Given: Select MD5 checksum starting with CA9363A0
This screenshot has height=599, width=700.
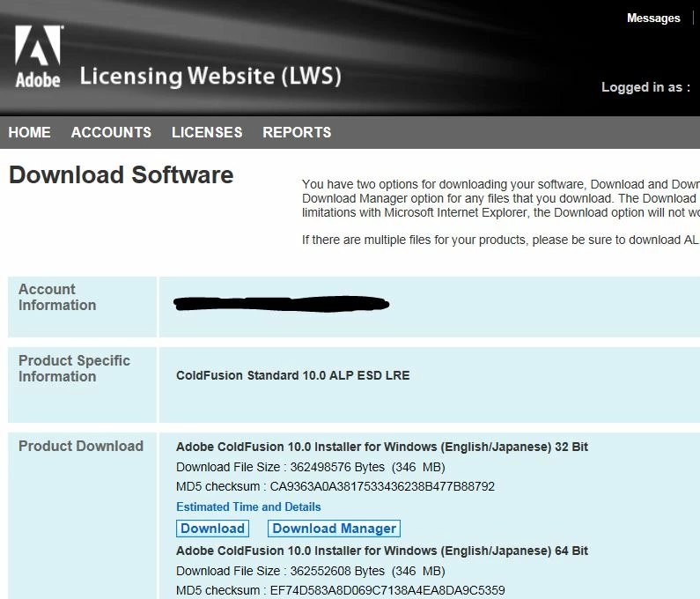Looking at the screenshot, I should click(335, 486).
